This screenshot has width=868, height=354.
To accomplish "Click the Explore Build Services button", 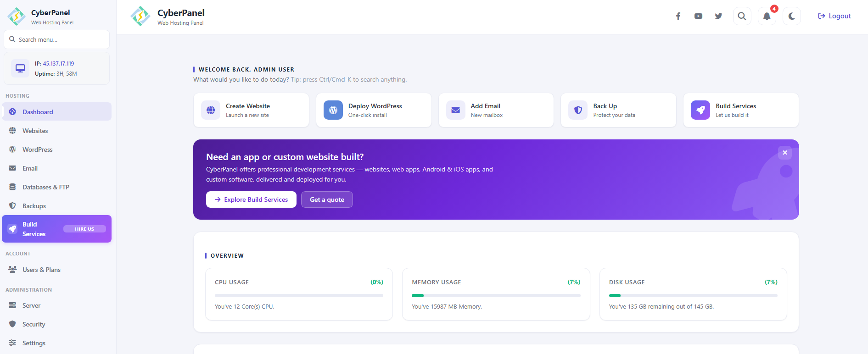I will [251, 199].
